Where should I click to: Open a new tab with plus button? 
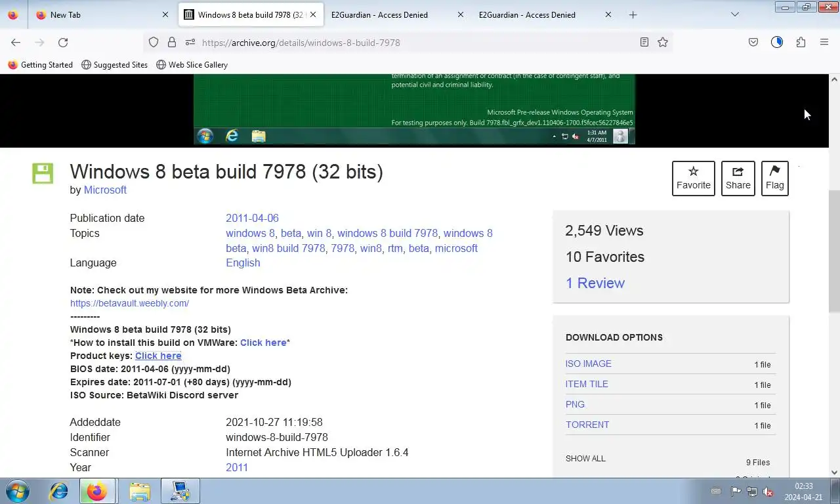tap(633, 14)
